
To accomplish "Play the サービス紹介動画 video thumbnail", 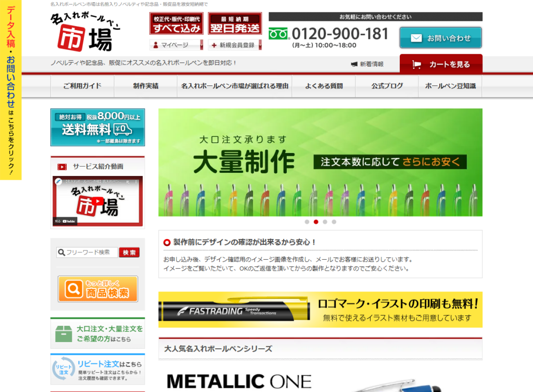I will click(x=97, y=201).
